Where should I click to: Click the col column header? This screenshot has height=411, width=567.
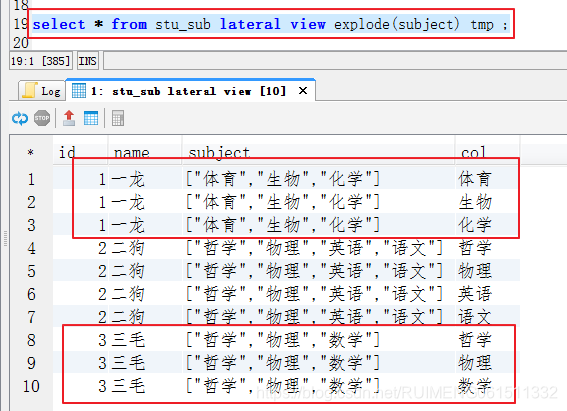(487, 152)
